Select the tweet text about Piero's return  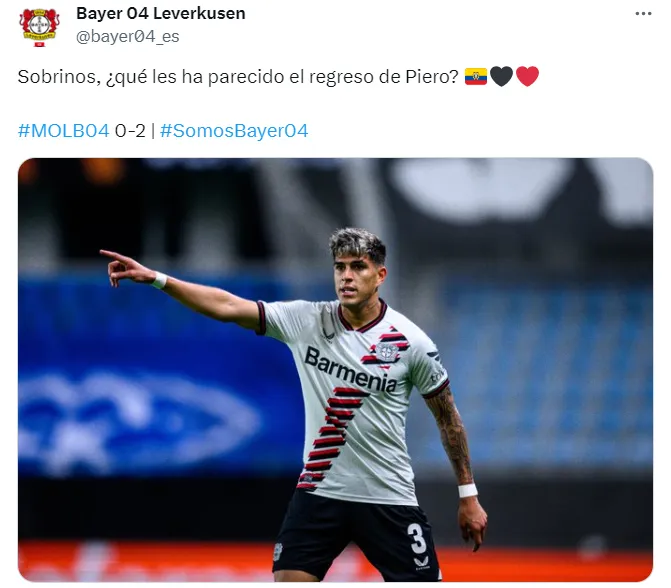tap(238, 77)
